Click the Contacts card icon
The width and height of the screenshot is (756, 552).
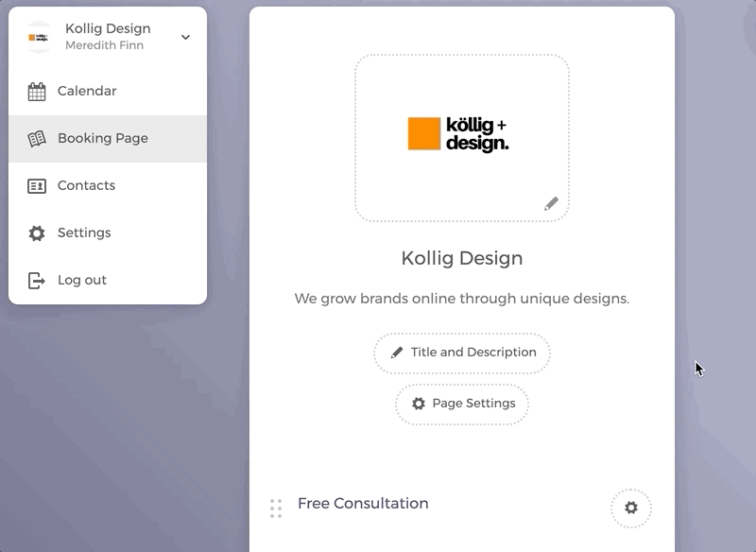(x=37, y=186)
